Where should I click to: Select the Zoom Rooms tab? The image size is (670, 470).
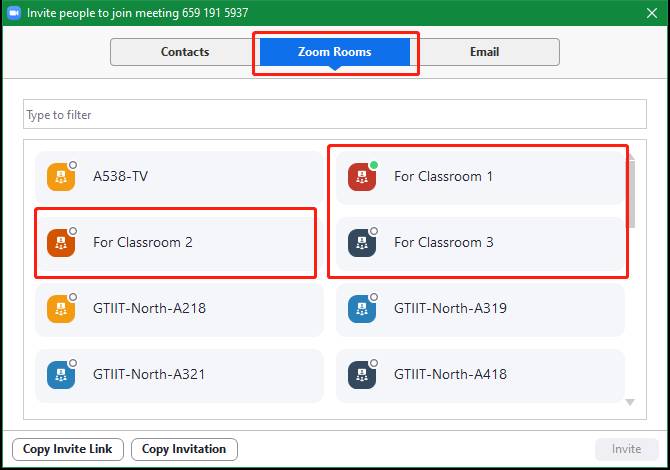pos(335,52)
